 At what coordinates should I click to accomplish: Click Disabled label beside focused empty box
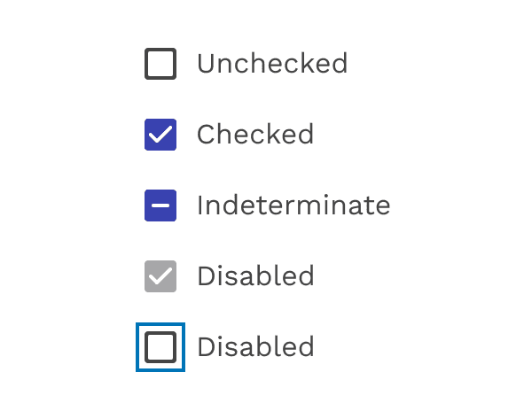pos(255,347)
